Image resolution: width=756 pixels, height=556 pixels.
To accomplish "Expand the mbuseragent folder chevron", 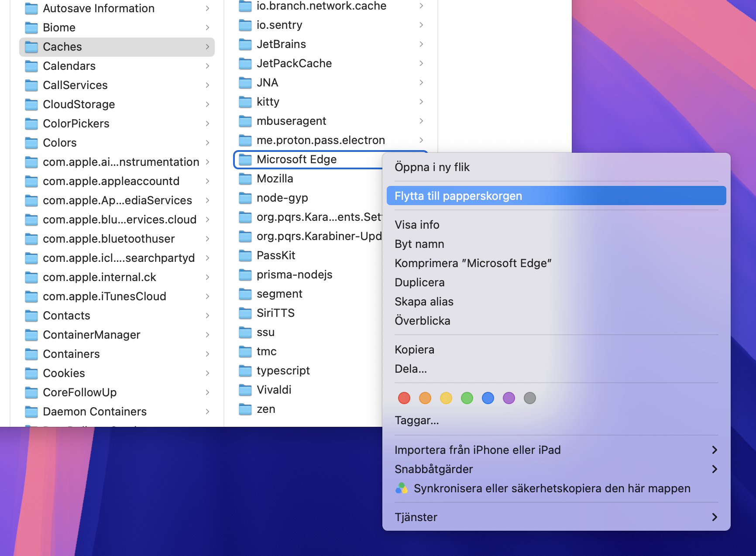I will (x=421, y=121).
